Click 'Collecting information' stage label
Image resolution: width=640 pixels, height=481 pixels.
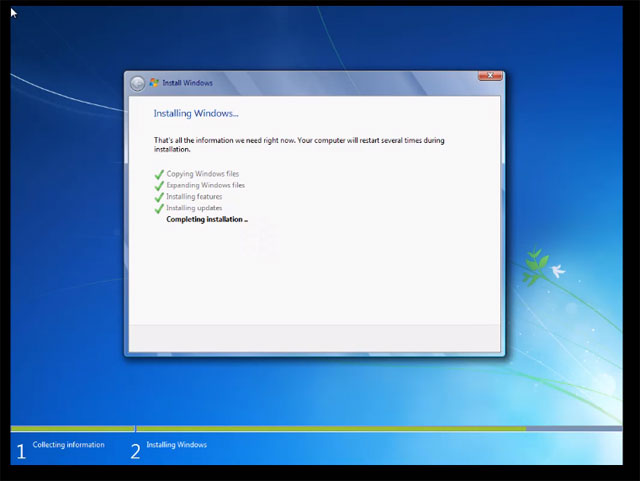click(x=69, y=445)
